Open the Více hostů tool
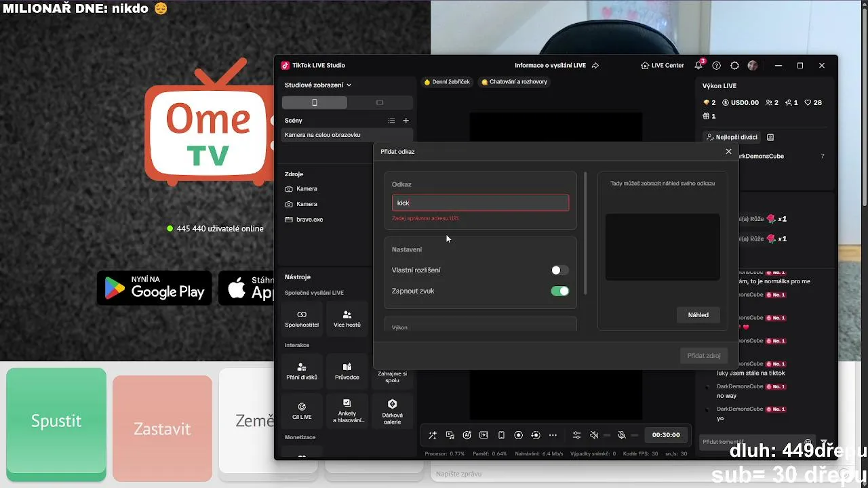 click(x=347, y=319)
